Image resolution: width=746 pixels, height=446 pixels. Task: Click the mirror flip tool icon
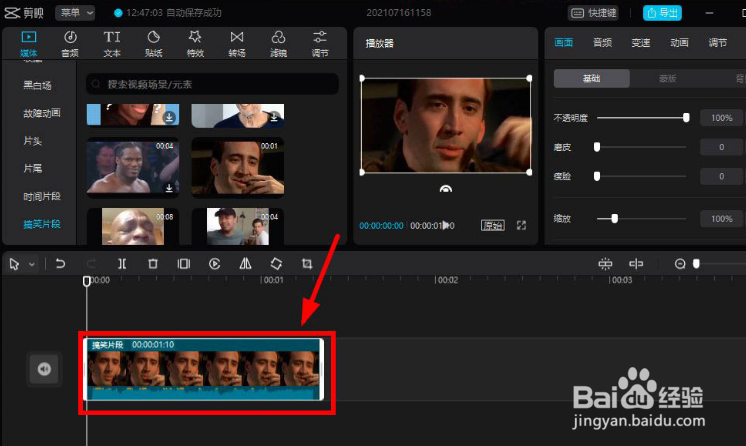pos(245,263)
